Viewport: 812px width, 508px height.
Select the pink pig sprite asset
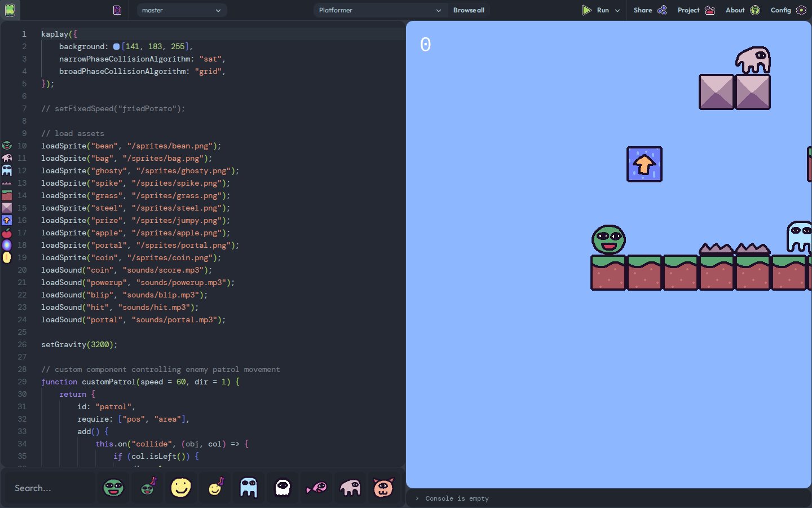(x=384, y=488)
